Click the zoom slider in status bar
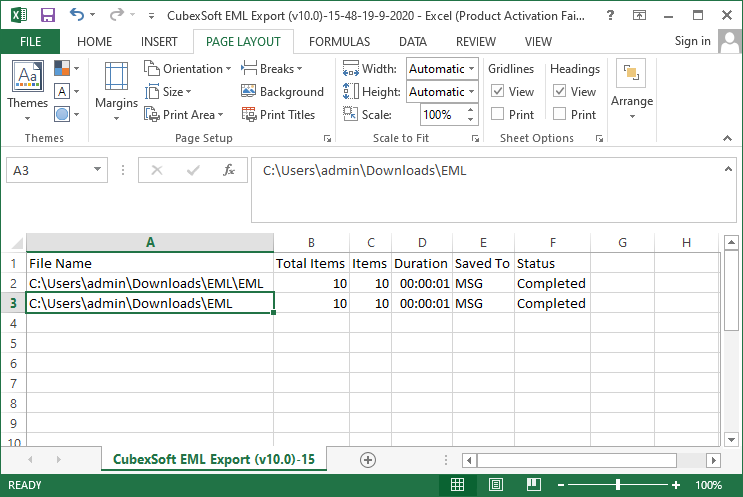Image resolution: width=743 pixels, height=497 pixels. 617,485
